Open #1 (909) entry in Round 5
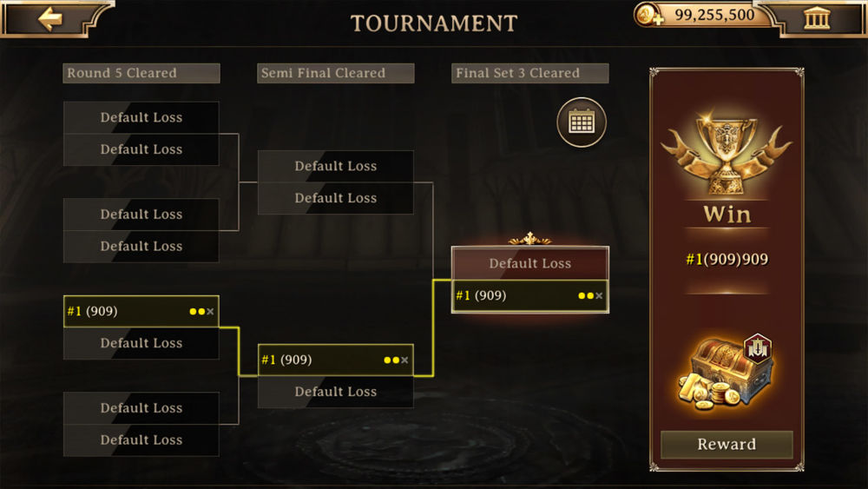This screenshot has width=868, height=489. 141,311
